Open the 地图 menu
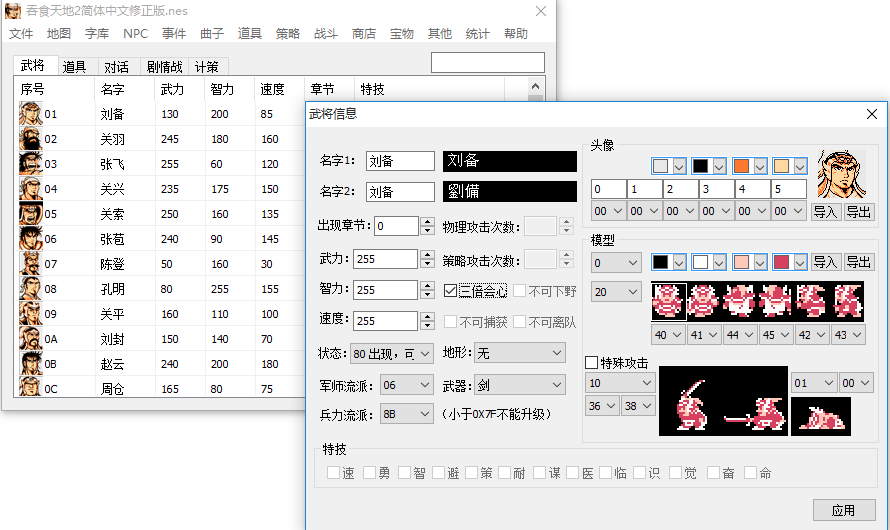 (x=58, y=33)
